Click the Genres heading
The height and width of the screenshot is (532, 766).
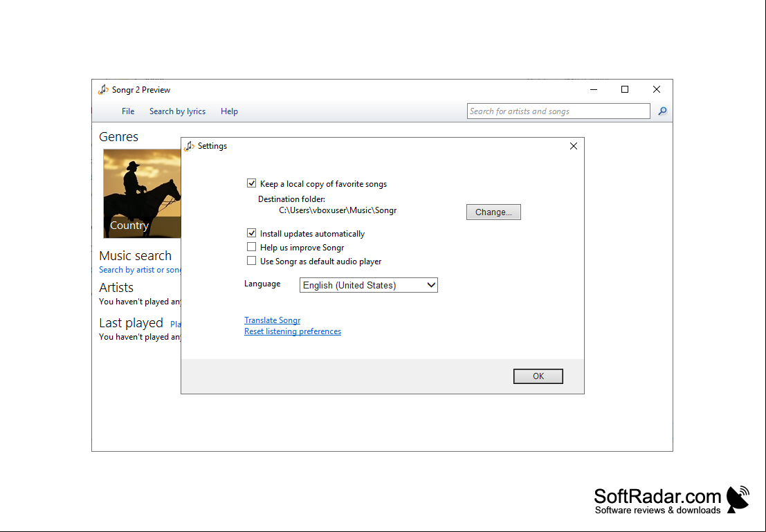(x=119, y=137)
